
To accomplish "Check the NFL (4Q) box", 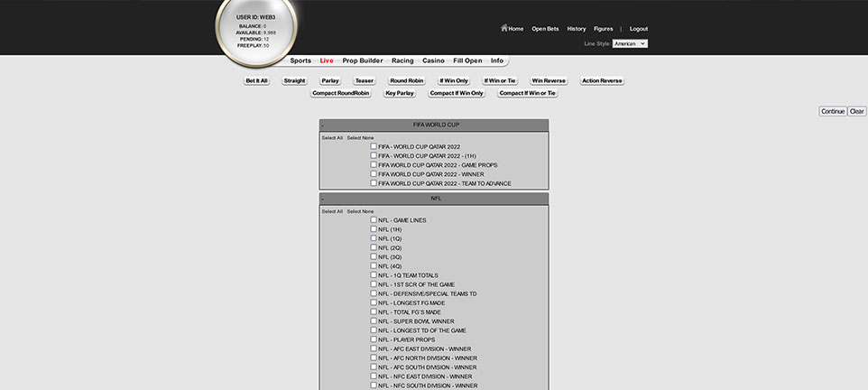I will (374, 266).
